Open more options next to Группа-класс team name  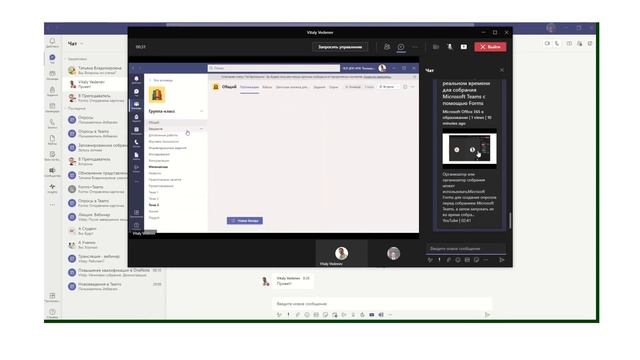201,111
